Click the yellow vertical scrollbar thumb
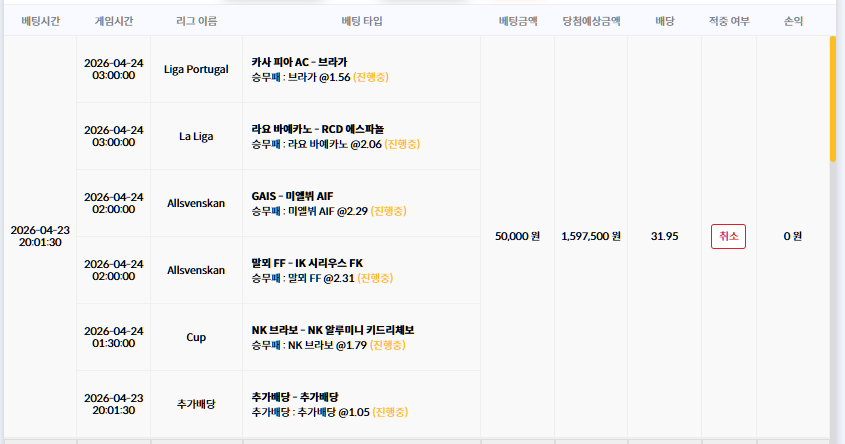 833,99
